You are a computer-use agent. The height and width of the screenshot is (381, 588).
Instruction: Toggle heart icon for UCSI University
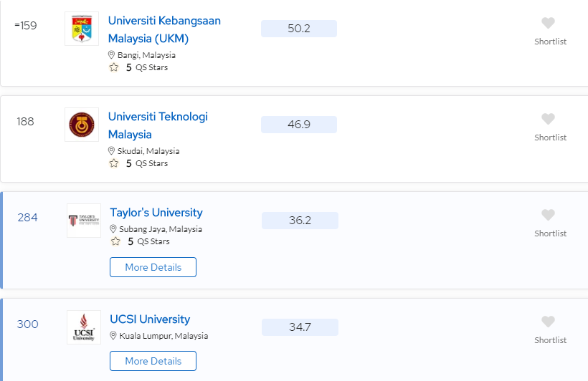[548, 322]
